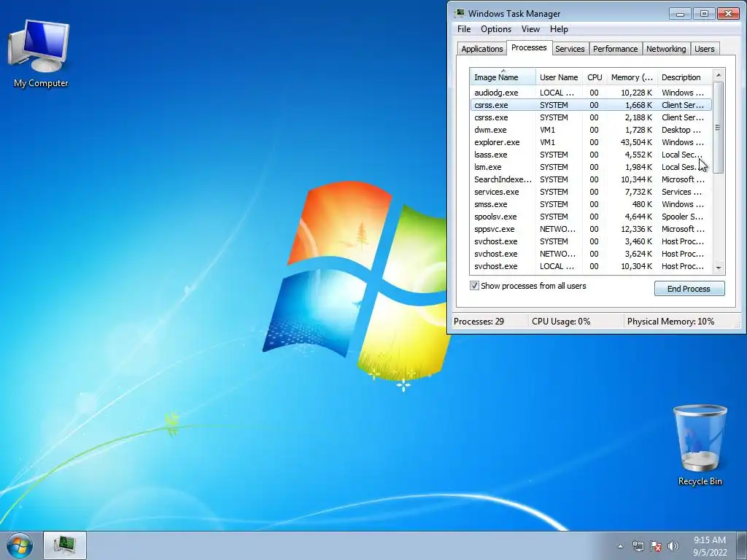Open the network tray icon
The height and width of the screenshot is (560, 747).
tap(638, 546)
